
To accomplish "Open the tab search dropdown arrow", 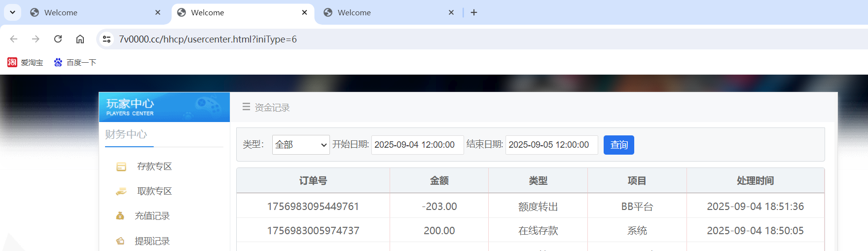I will pyautogui.click(x=13, y=12).
